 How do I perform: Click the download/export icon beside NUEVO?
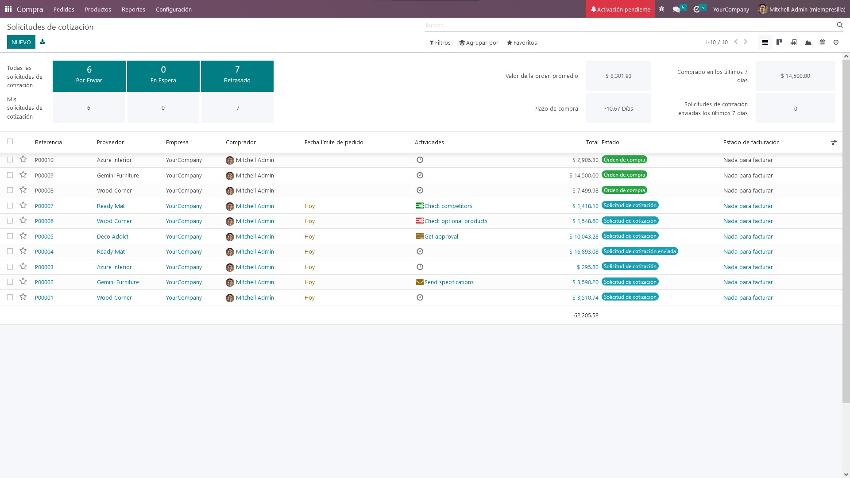[43, 42]
